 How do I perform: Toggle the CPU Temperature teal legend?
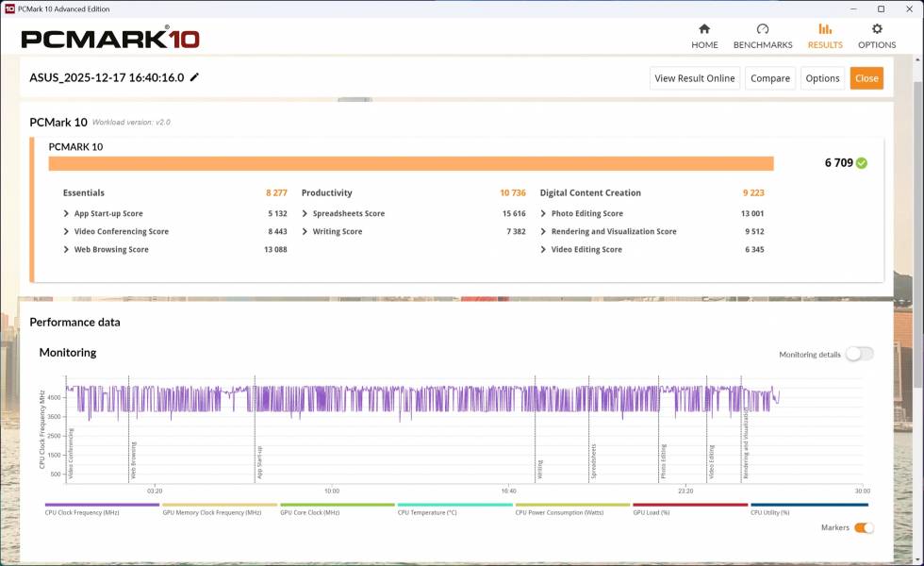click(x=454, y=508)
